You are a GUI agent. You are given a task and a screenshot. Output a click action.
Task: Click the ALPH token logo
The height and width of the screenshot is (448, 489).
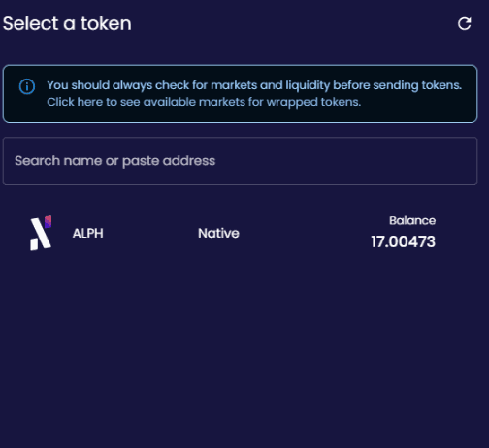pos(41,233)
